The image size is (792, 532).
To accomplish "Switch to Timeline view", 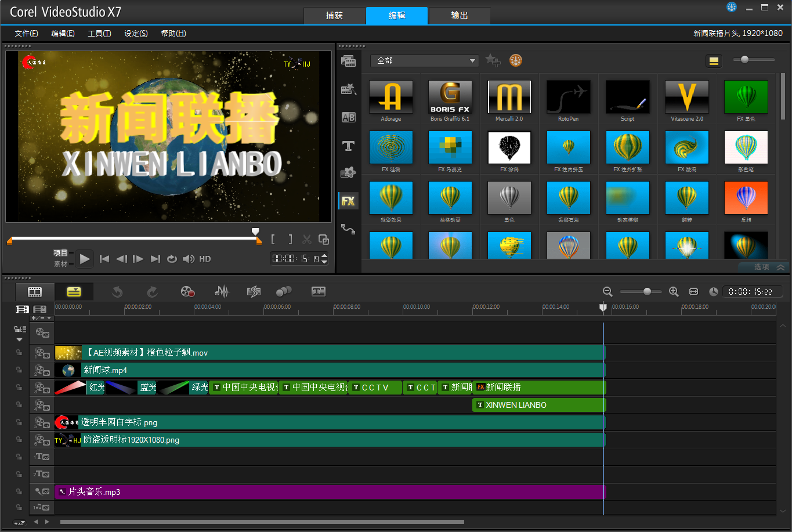I will 74,292.
